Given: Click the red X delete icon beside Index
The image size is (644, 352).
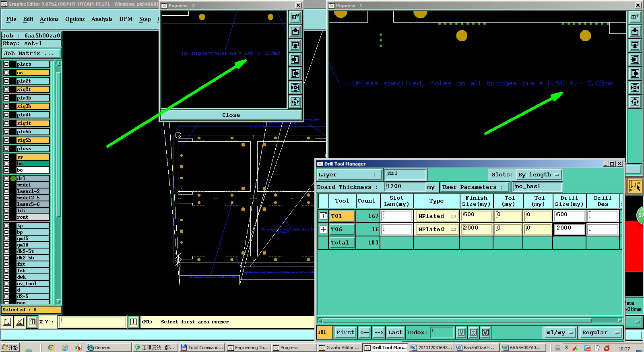Looking at the screenshot, I should coord(485,332).
